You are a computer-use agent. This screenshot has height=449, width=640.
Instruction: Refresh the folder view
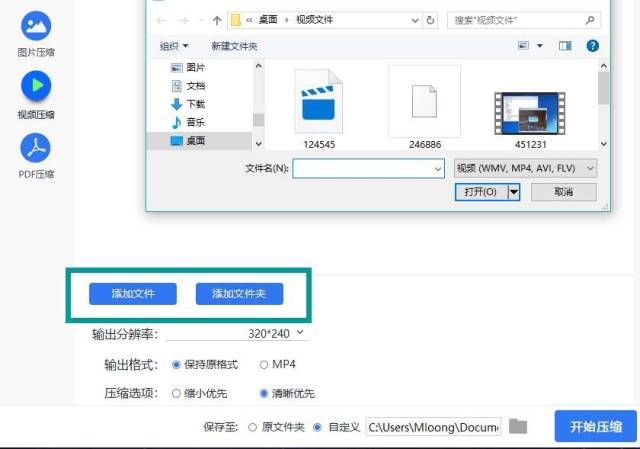coord(430,20)
